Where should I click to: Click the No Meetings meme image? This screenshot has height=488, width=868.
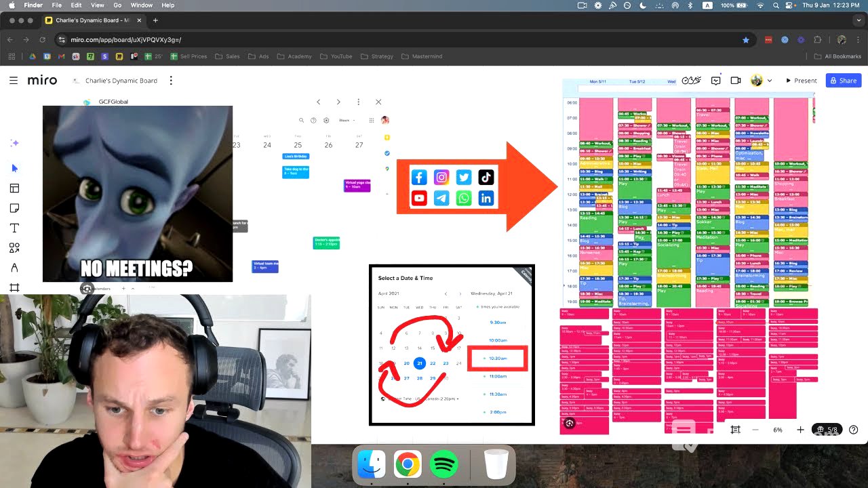coord(138,194)
